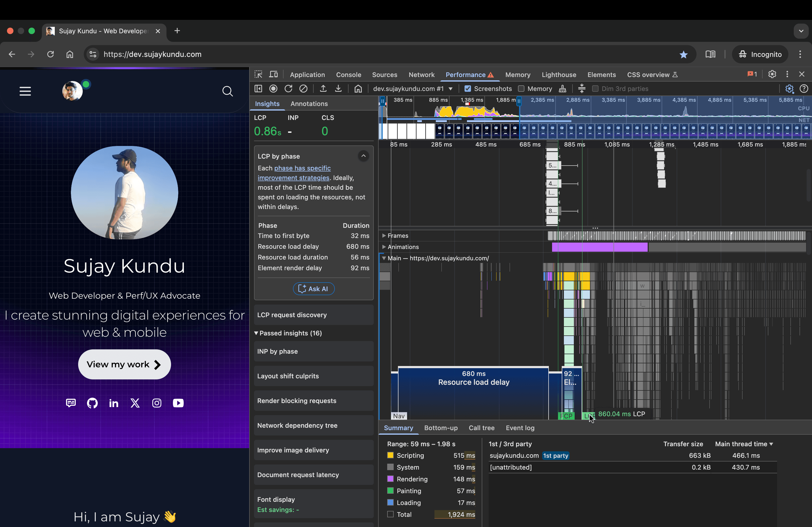Open the capture settings gear icon

click(x=789, y=89)
